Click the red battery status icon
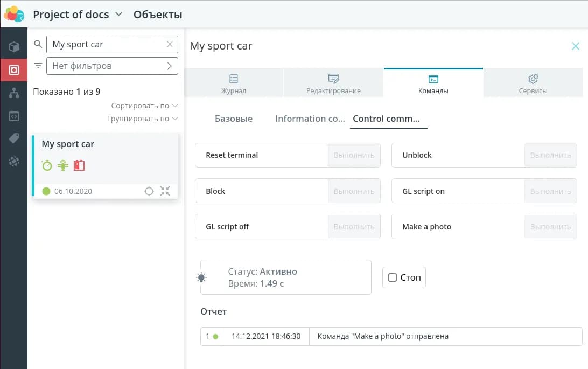 [79, 165]
